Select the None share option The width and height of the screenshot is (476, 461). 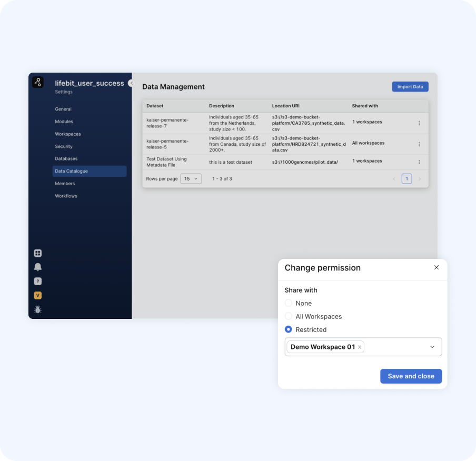point(289,303)
